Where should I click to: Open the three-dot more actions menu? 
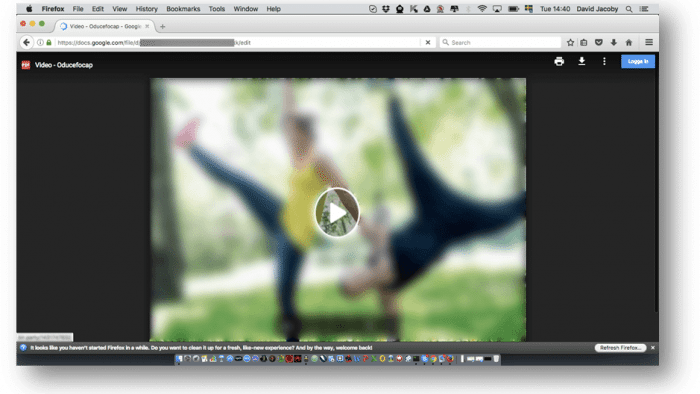point(604,62)
